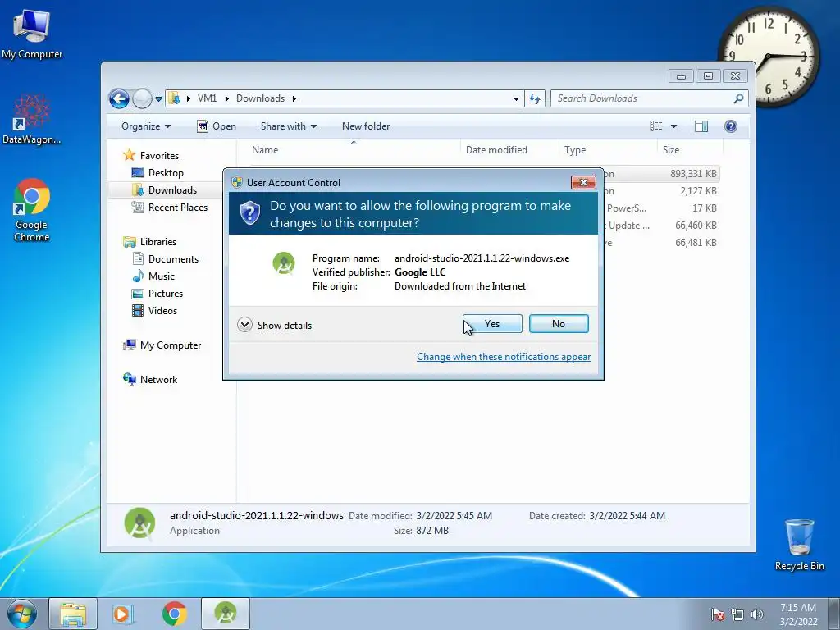Click the Explorer Help icon
This screenshot has height=630, width=840.
pos(731,126)
